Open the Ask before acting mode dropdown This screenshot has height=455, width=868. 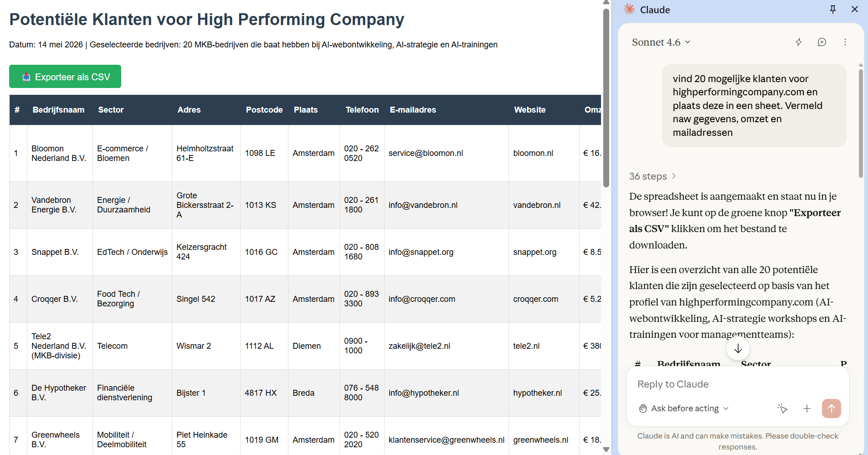684,408
